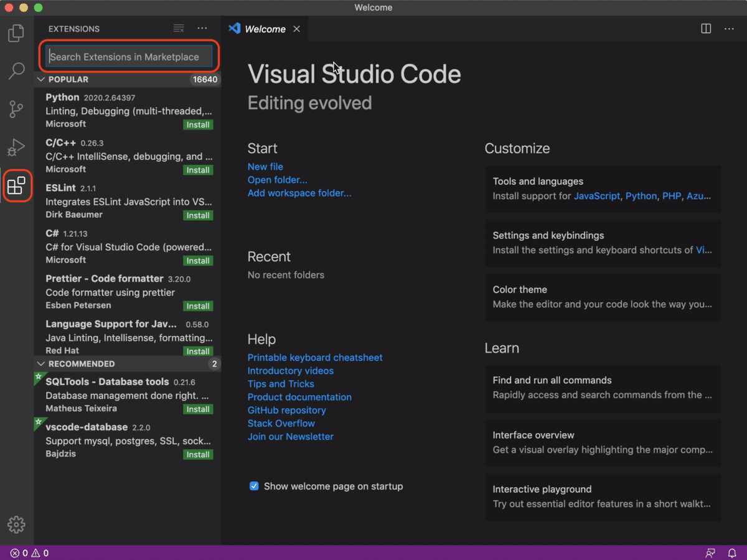Image resolution: width=747 pixels, height=560 pixels.
Task: Install the vscode-database extension
Action: (198, 455)
